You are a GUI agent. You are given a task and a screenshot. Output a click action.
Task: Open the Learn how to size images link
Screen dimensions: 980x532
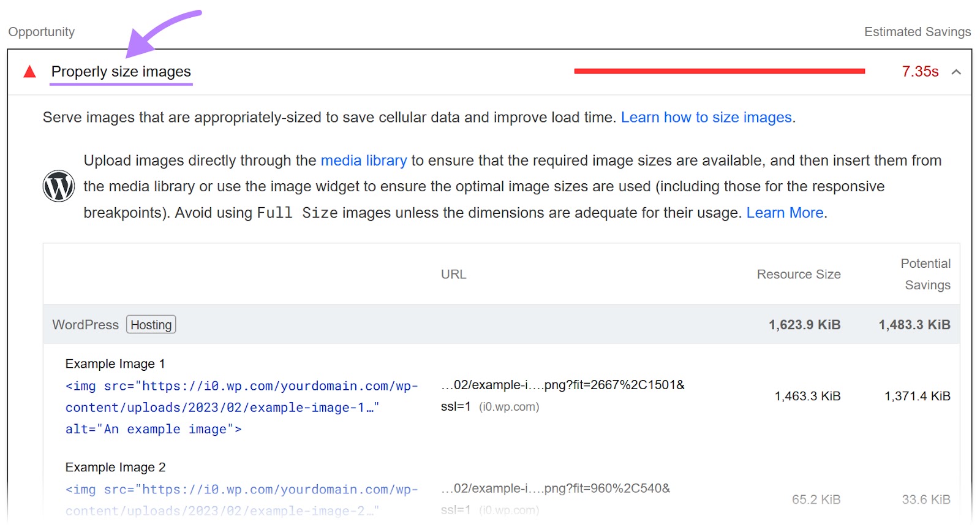coord(706,118)
